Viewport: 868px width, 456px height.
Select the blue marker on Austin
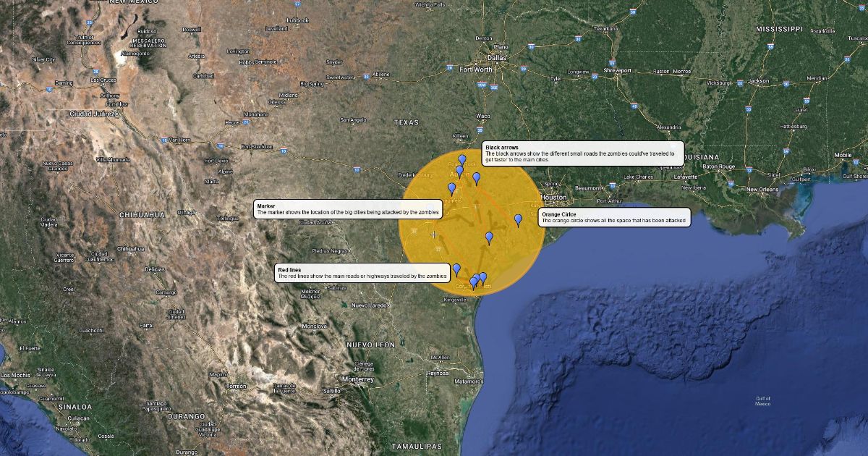tap(459, 172)
